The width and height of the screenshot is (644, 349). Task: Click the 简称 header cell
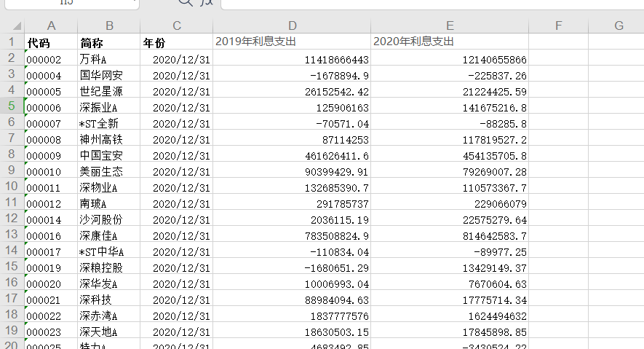109,42
